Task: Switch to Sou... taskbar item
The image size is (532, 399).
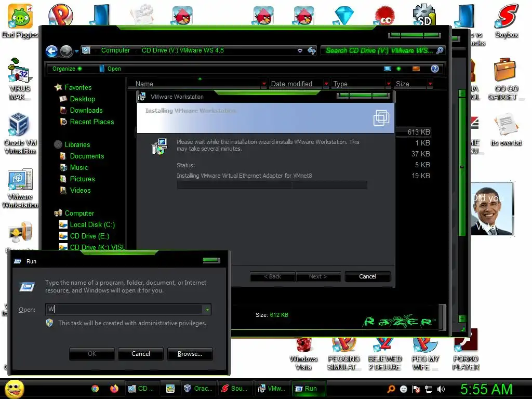Action: [234, 389]
